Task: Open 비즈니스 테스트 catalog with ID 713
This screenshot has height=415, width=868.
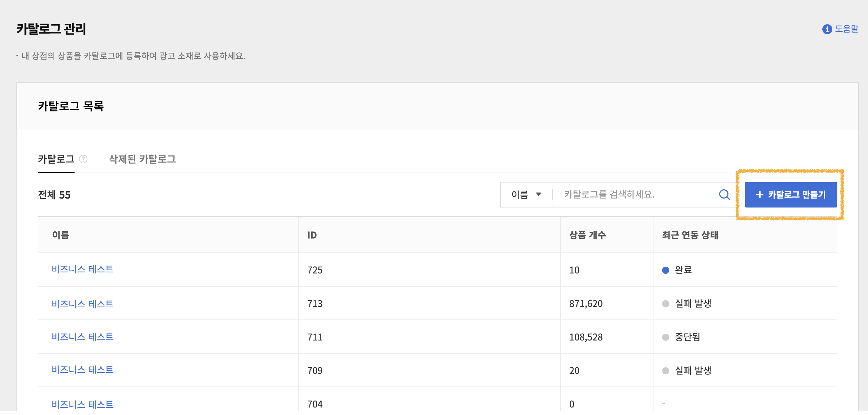Action: click(82, 304)
